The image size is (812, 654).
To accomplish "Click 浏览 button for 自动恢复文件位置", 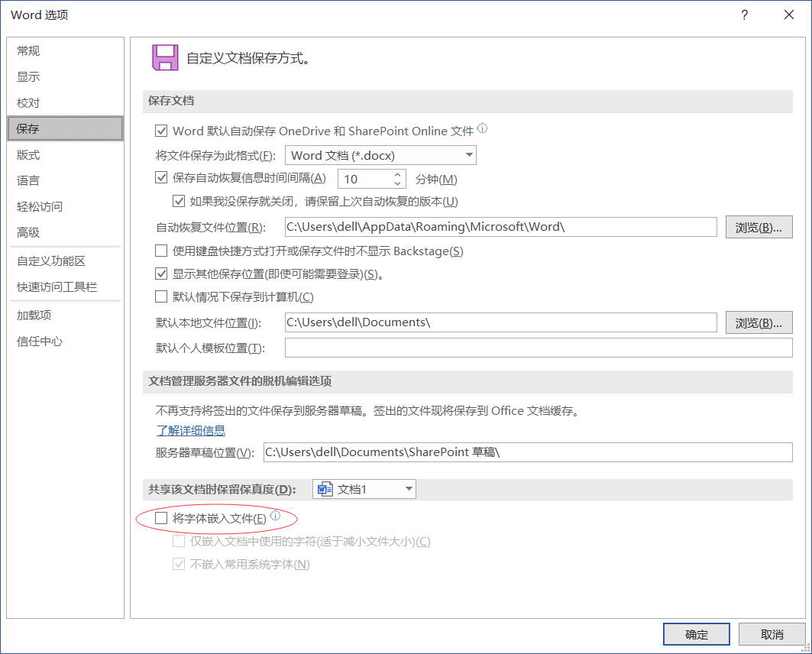I will (759, 228).
